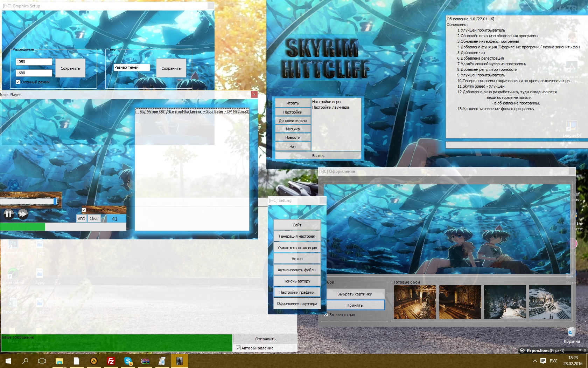The height and width of the screenshot is (368, 588).
Task: Select the fourth ready wallpaper thumbnail
Action: click(550, 302)
